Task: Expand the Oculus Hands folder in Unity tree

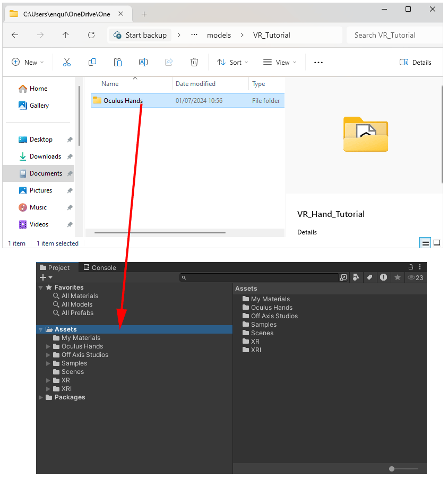Action: point(49,346)
